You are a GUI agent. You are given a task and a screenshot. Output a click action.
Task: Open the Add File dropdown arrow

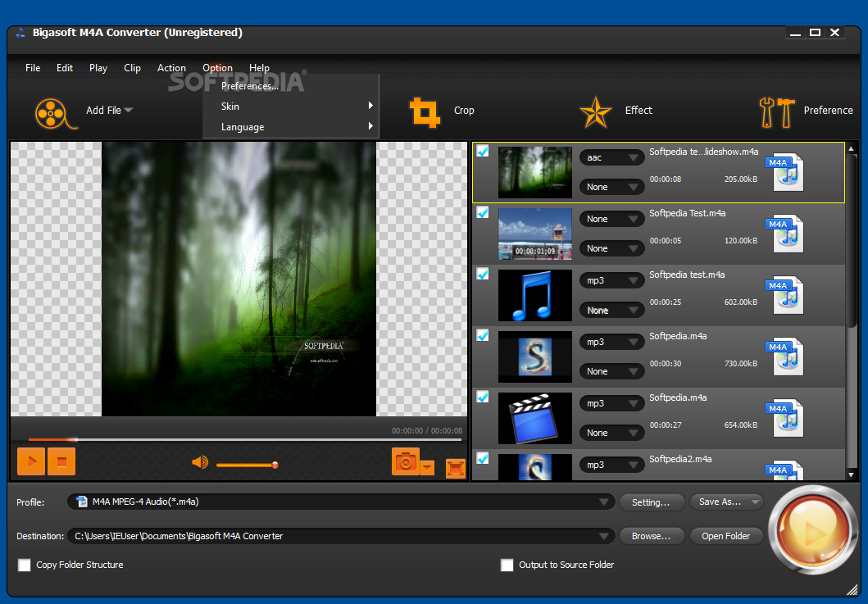coord(129,110)
